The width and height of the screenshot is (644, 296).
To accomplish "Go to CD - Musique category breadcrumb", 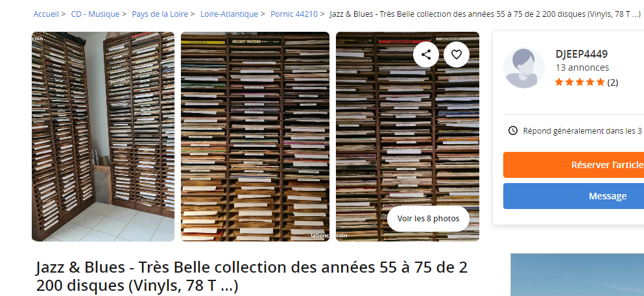I will [95, 14].
